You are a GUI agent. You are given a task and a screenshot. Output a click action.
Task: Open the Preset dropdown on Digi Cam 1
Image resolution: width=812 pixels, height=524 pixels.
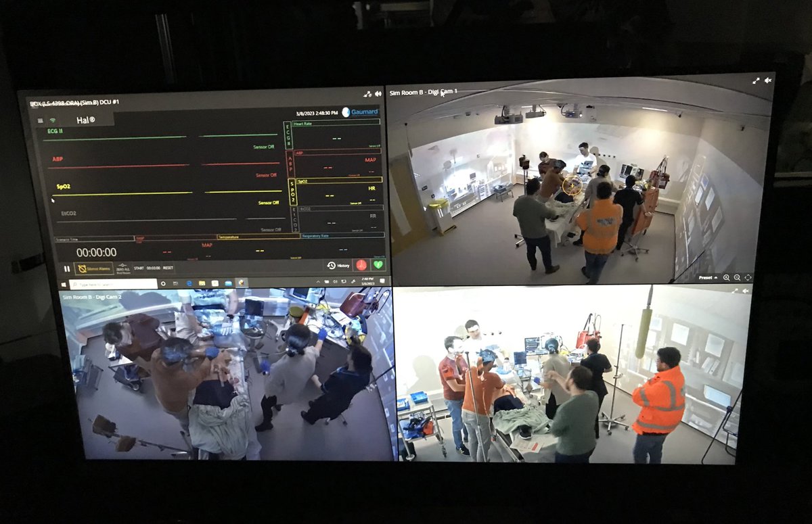pyautogui.click(x=708, y=277)
